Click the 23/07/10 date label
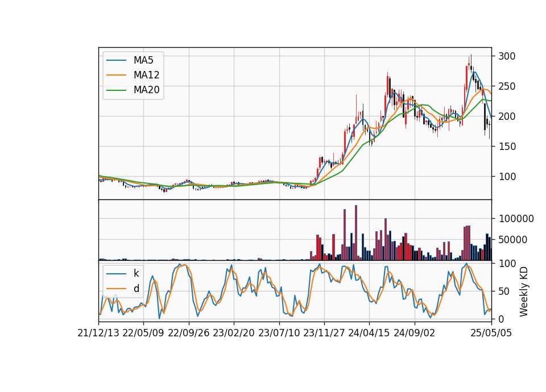This screenshot has width=546, height=392. tap(279, 333)
